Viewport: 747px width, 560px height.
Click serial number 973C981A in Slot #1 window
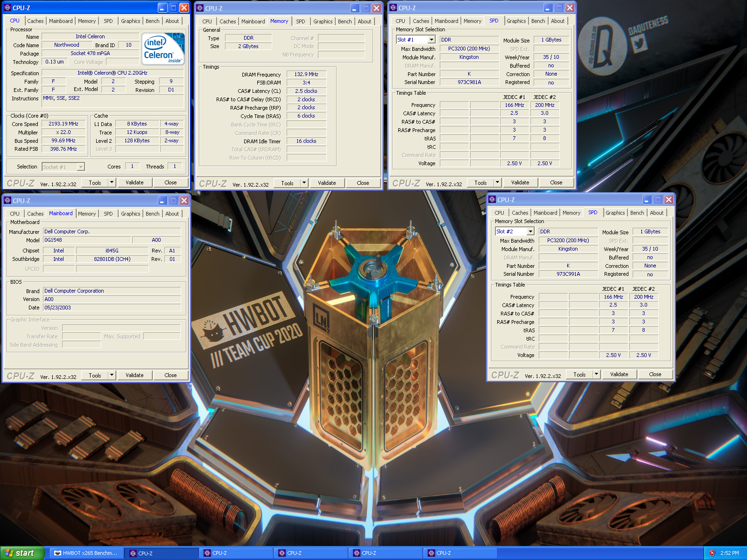469,83
